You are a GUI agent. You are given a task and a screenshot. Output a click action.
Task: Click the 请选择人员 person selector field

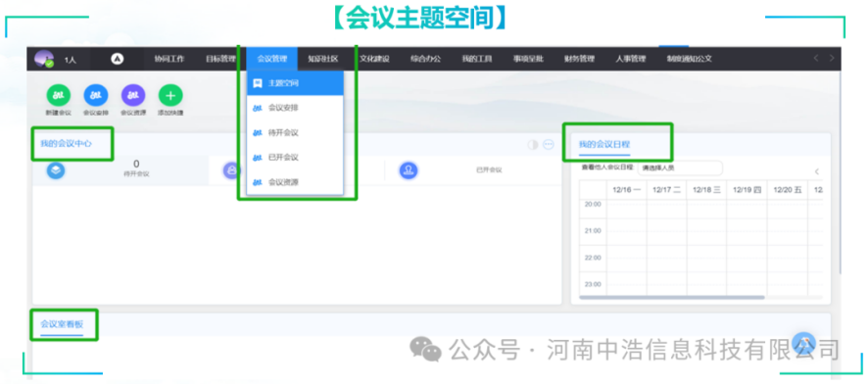coord(680,168)
